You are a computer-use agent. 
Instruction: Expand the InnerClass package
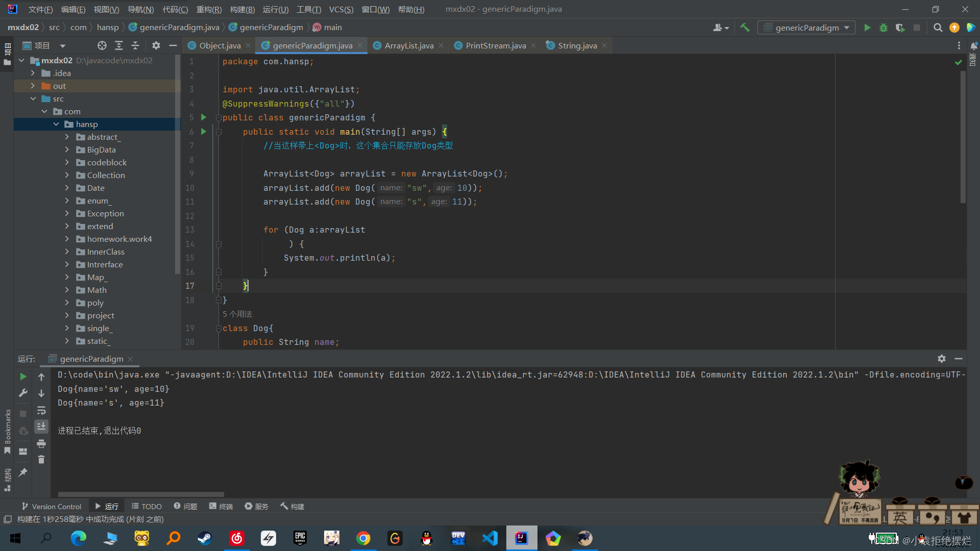point(67,252)
